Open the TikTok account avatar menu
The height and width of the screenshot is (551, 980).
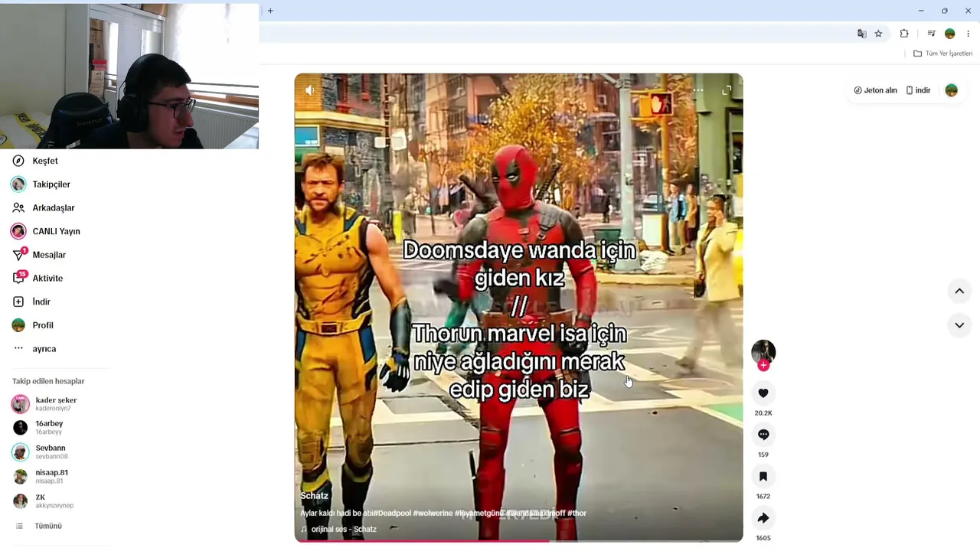click(x=952, y=90)
